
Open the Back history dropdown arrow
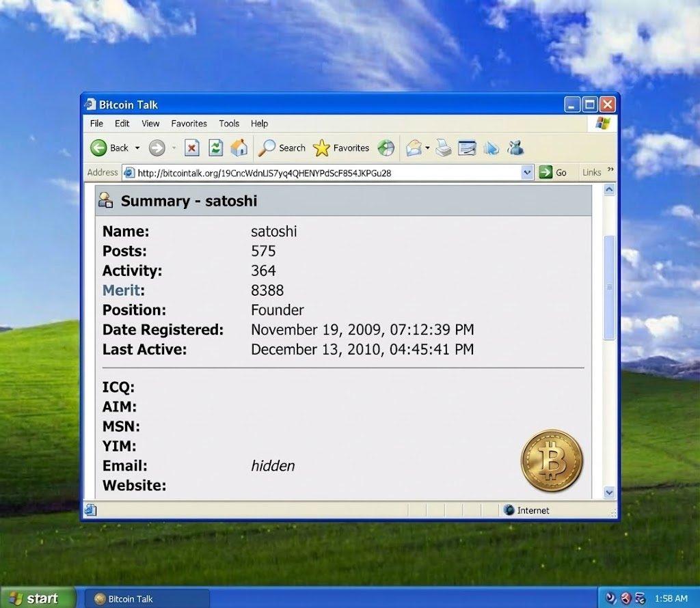(137, 148)
